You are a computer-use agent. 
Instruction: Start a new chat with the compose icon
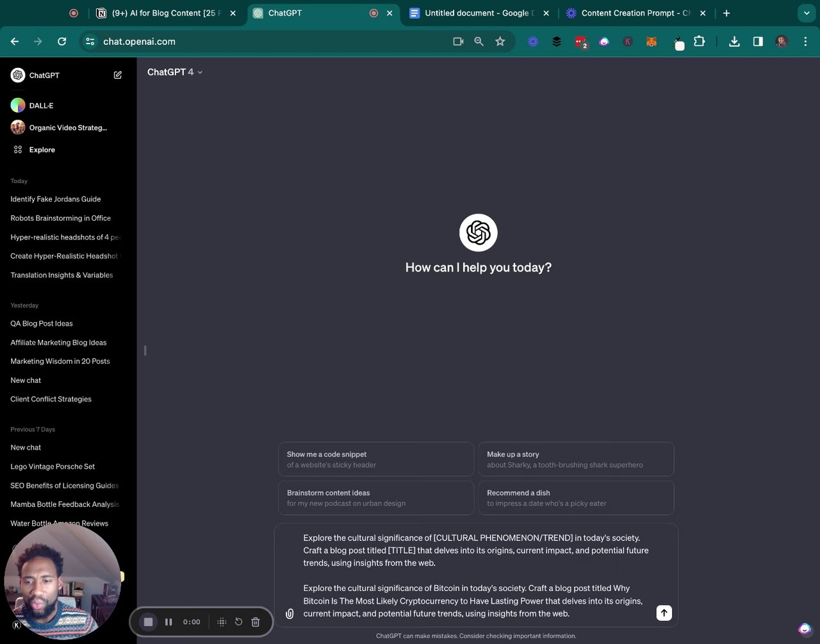[x=118, y=75]
